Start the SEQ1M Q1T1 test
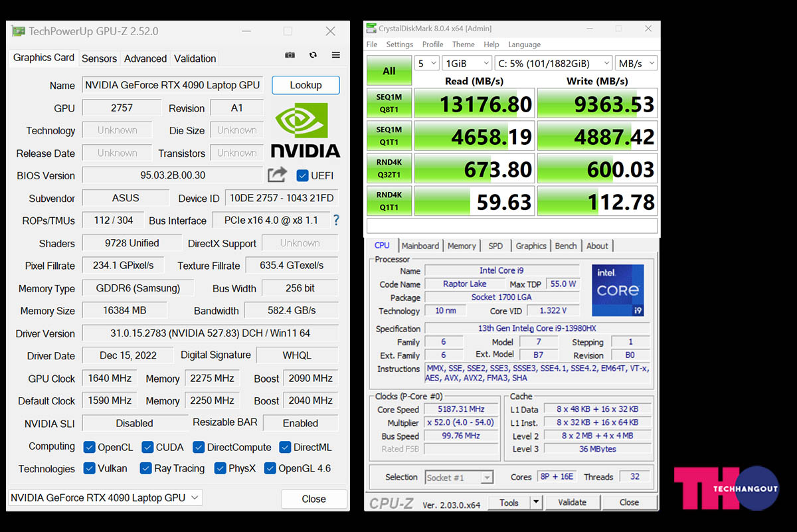Image resolution: width=797 pixels, height=532 pixels. 389,136
